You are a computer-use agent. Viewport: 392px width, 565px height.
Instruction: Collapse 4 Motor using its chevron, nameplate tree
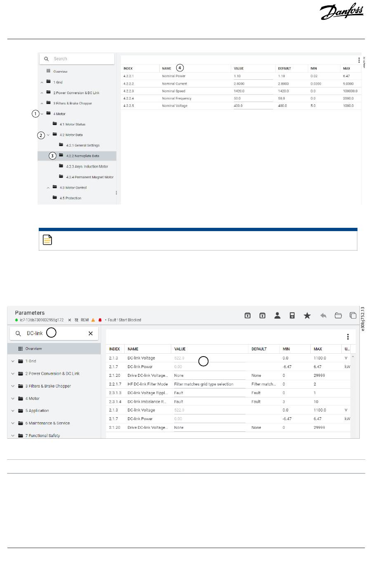42,114
